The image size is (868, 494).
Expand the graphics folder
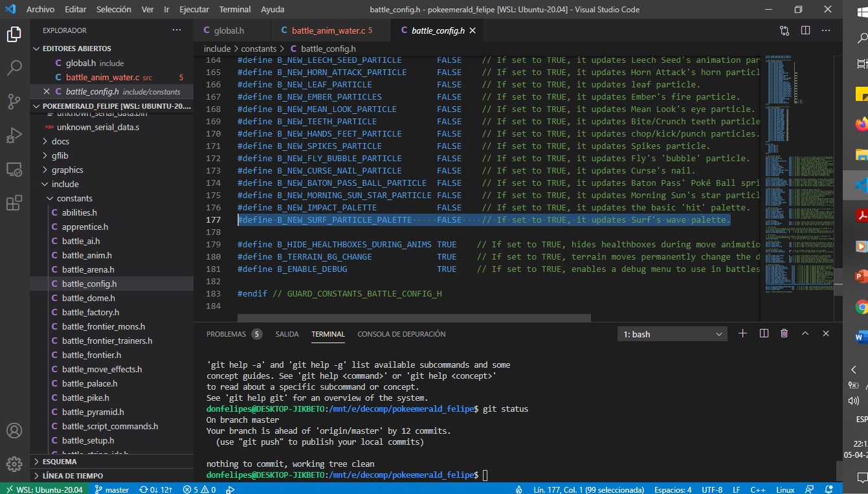coord(67,170)
